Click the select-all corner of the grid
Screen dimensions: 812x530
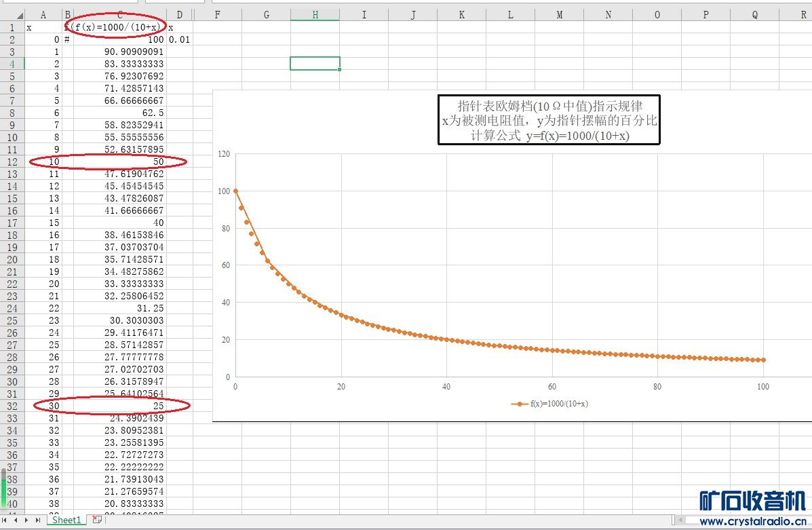(12, 14)
